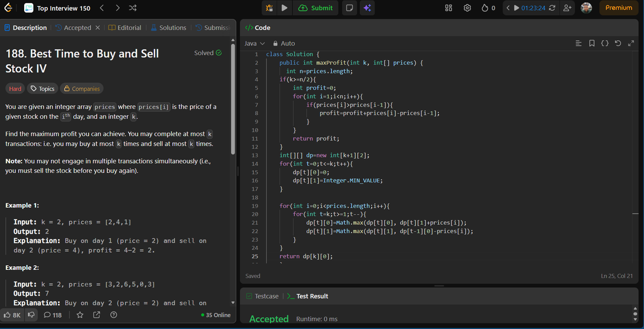Screen dimensions: 644x329
Task: Select the Code panel tab
Action: pos(257,27)
